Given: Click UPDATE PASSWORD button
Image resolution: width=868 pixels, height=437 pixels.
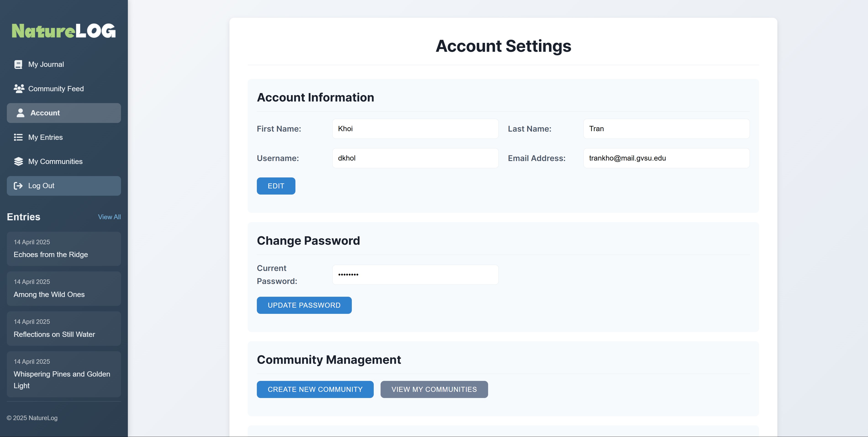Looking at the screenshot, I should pos(304,305).
